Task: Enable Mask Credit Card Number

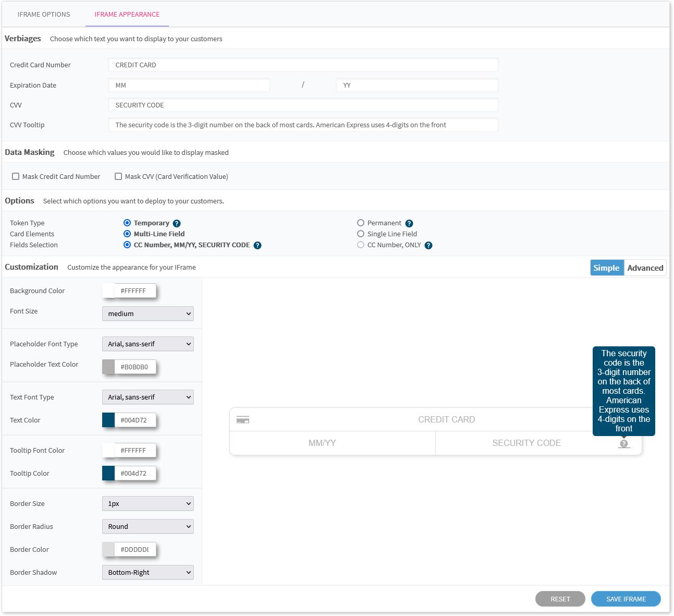Action: pyautogui.click(x=16, y=176)
